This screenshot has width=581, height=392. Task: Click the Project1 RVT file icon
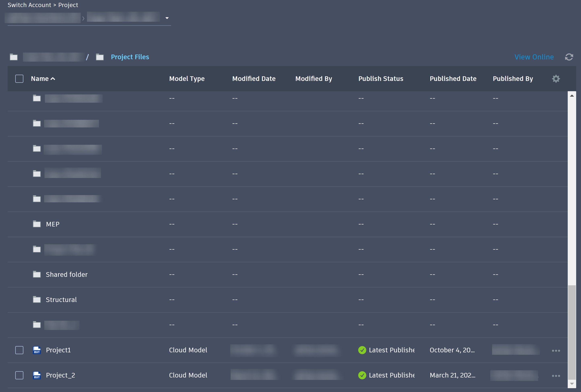tap(37, 350)
